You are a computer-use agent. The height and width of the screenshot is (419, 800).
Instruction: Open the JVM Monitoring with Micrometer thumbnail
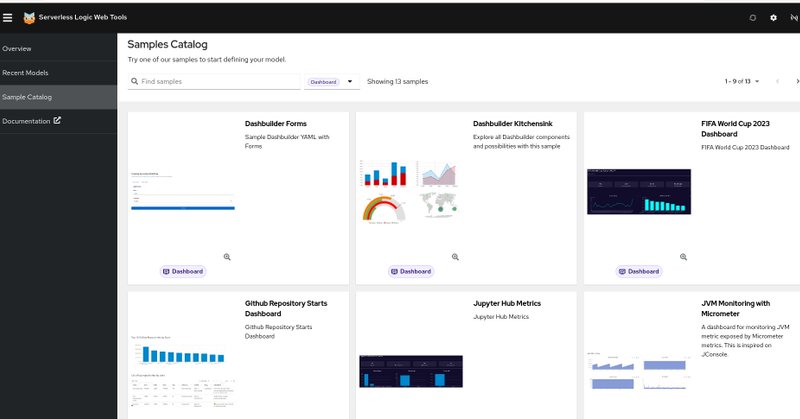639,371
